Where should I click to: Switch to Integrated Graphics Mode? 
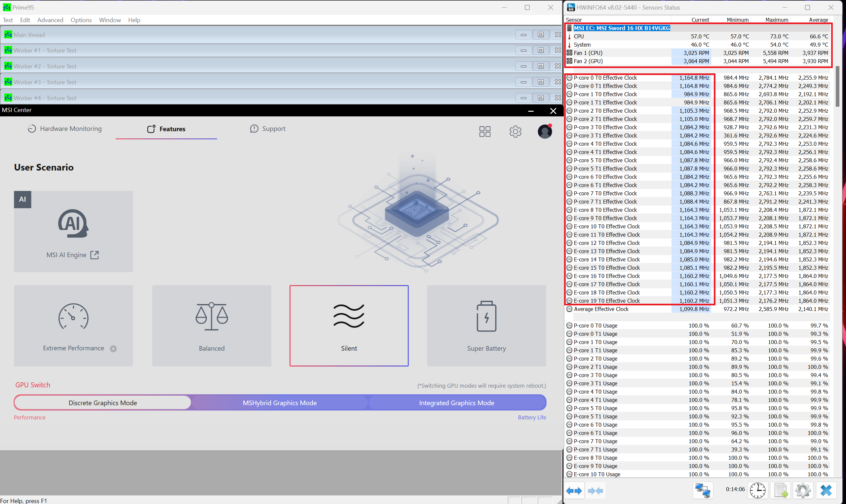(457, 403)
